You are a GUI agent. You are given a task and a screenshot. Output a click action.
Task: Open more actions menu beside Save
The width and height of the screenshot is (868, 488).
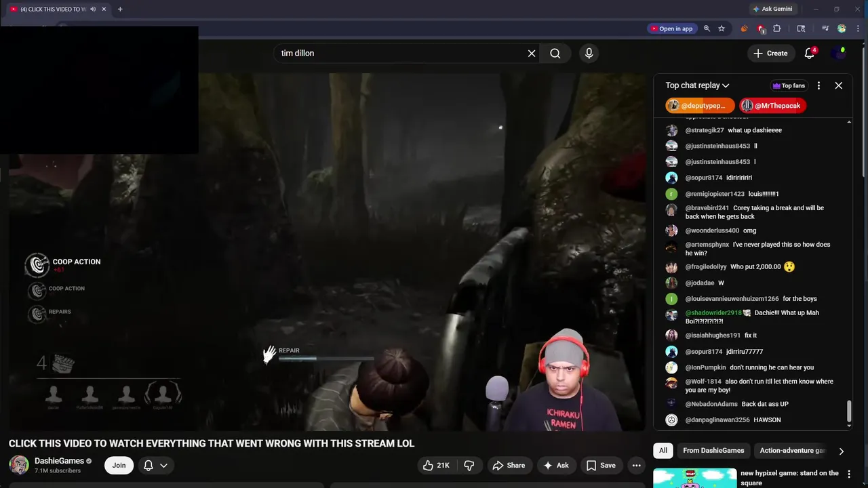tap(636, 465)
